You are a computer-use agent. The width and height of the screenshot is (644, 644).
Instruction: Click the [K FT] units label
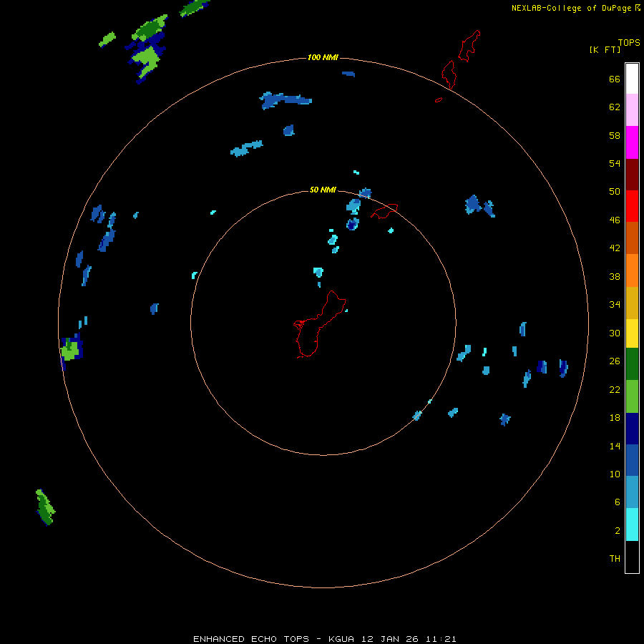605,49
